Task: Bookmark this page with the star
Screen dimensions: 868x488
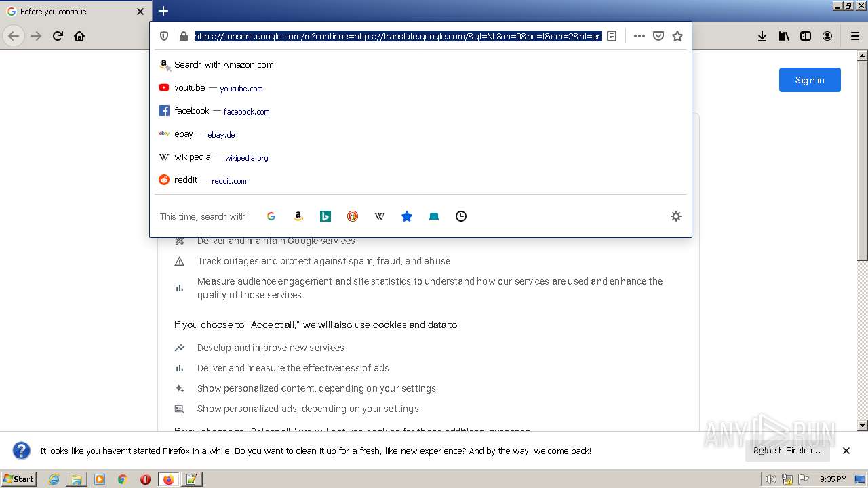Action: pos(677,36)
